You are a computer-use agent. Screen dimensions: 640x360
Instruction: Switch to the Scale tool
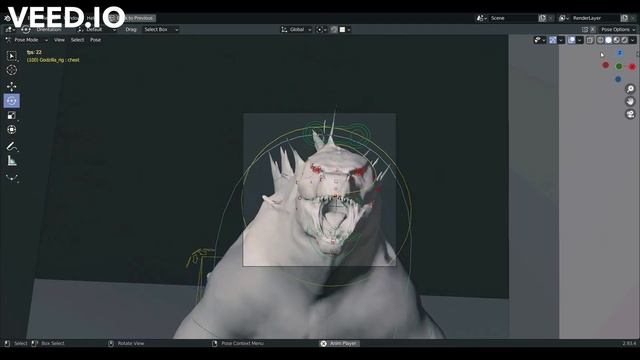coord(11,116)
